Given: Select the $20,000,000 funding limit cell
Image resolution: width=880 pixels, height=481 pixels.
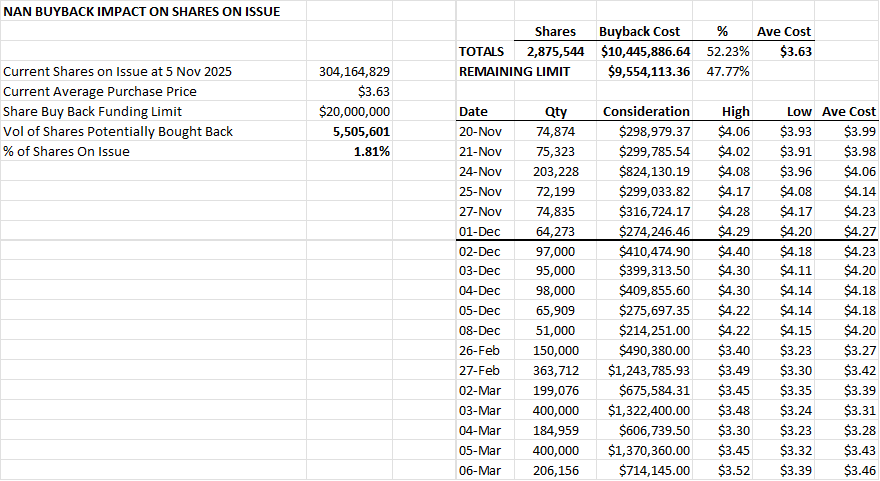Looking at the screenshot, I should point(354,112).
